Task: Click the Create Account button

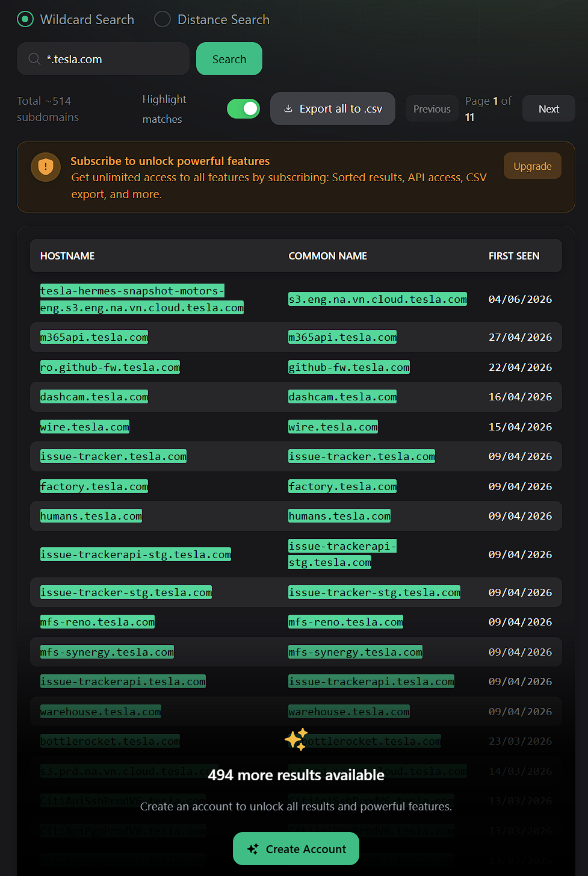Action: (296, 849)
